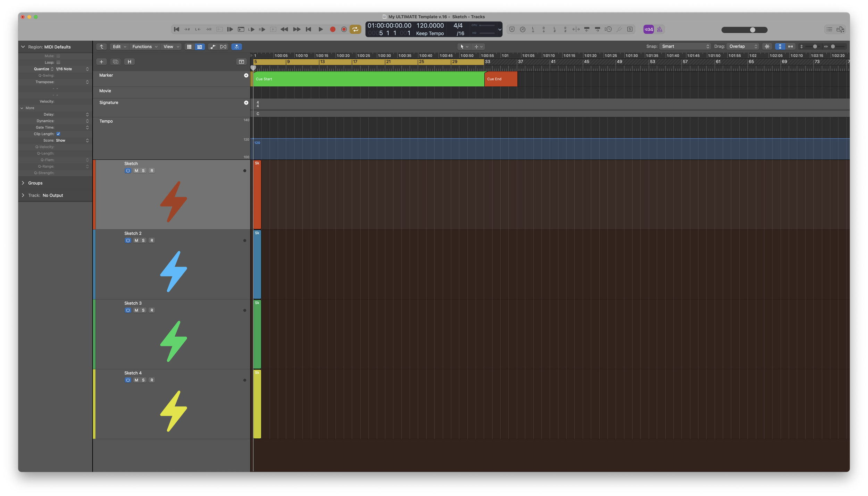The width and height of the screenshot is (868, 496).
Task: Click the Count-in 1234 button
Action: point(648,30)
